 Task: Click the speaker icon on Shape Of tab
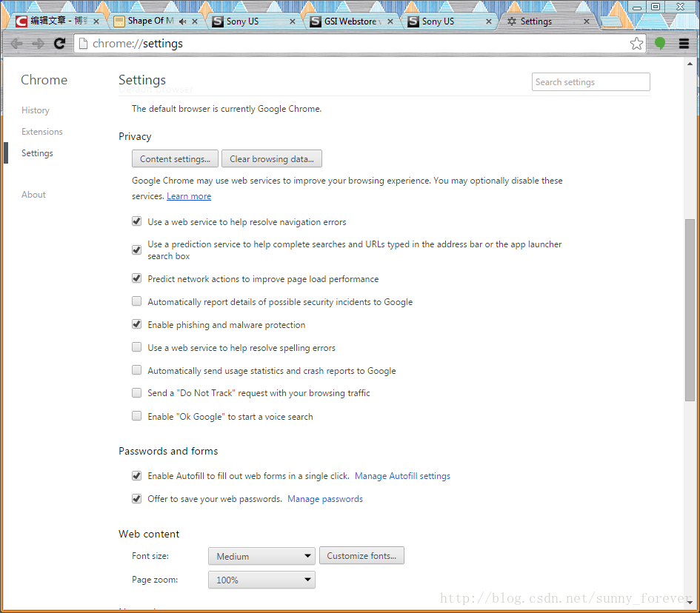tap(182, 21)
